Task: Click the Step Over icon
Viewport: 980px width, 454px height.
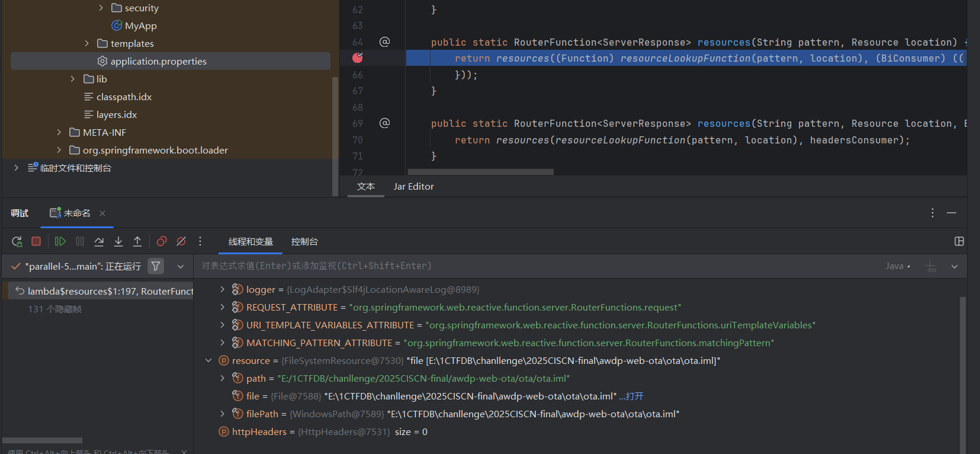Action: (99, 241)
